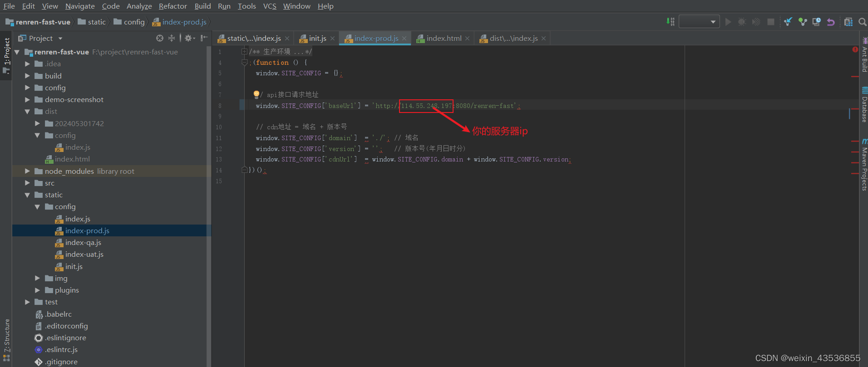
Task: Open the Tools menu
Action: tap(247, 6)
